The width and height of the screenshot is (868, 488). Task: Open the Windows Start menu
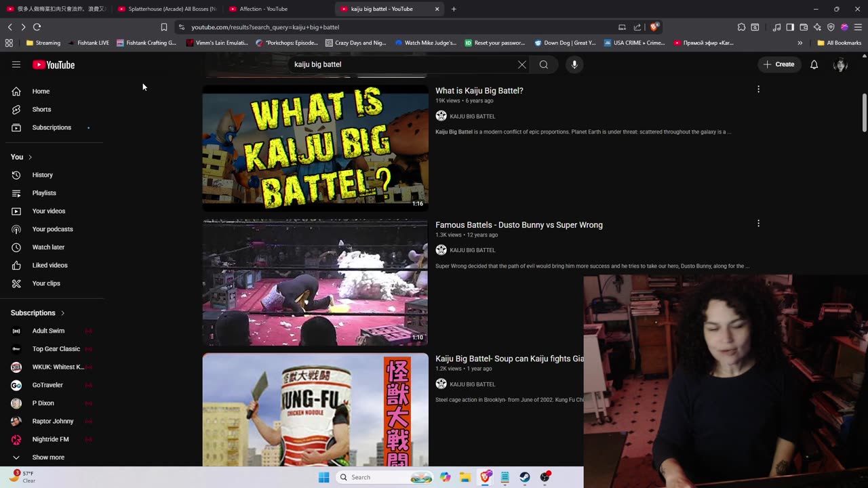[324, 477]
